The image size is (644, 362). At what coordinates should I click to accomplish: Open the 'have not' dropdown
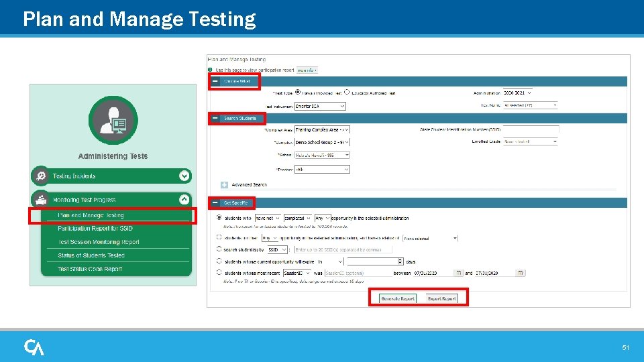268,219
